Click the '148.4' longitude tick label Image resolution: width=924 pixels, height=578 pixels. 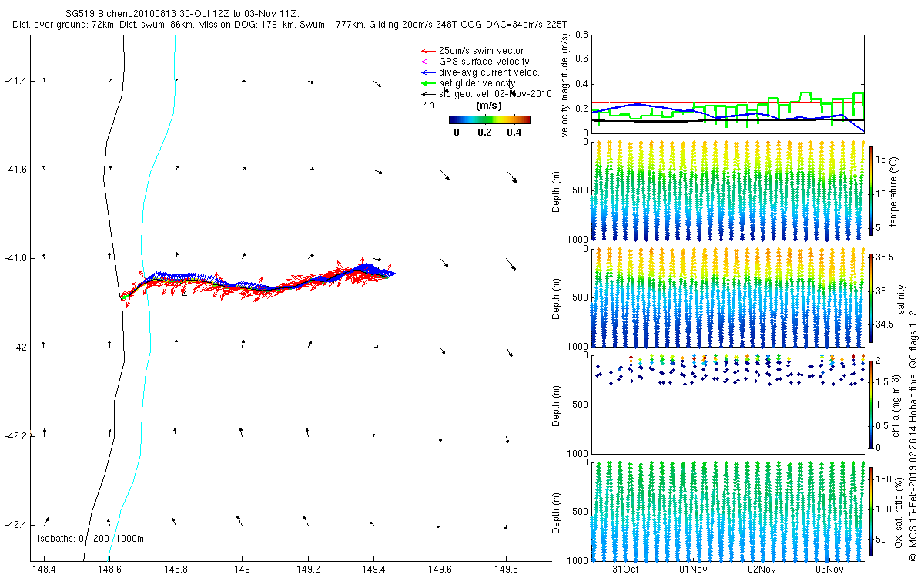[x=45, y=570]
